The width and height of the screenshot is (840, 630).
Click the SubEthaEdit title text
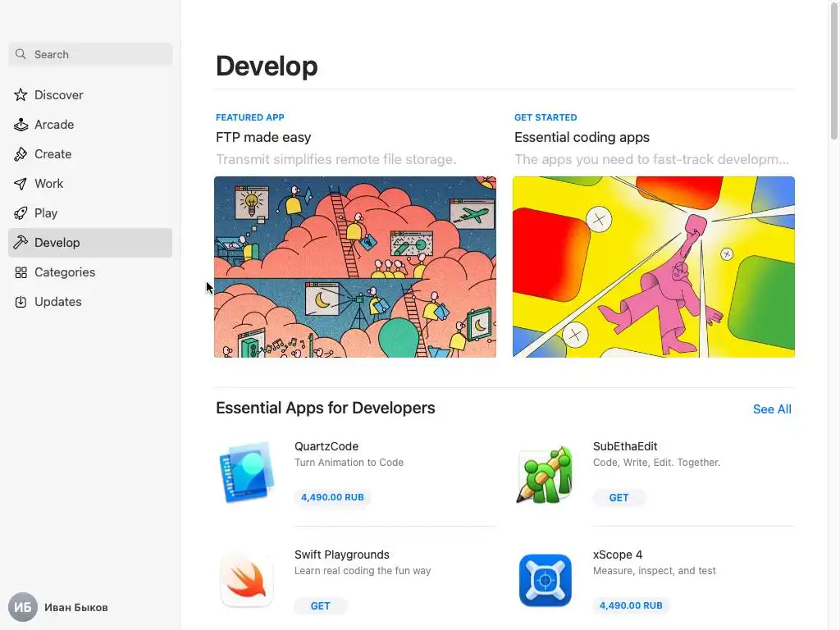624,446
